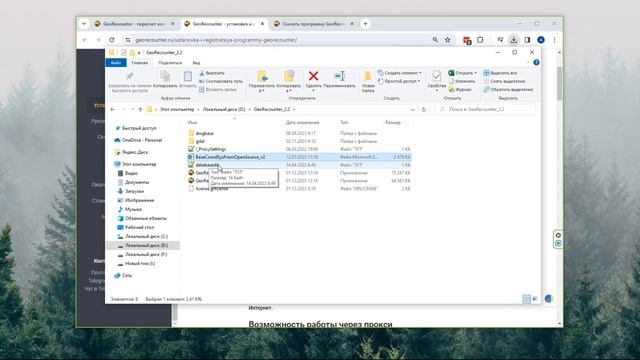Click the Свойства checkmark icon

(x=436, y=76)
